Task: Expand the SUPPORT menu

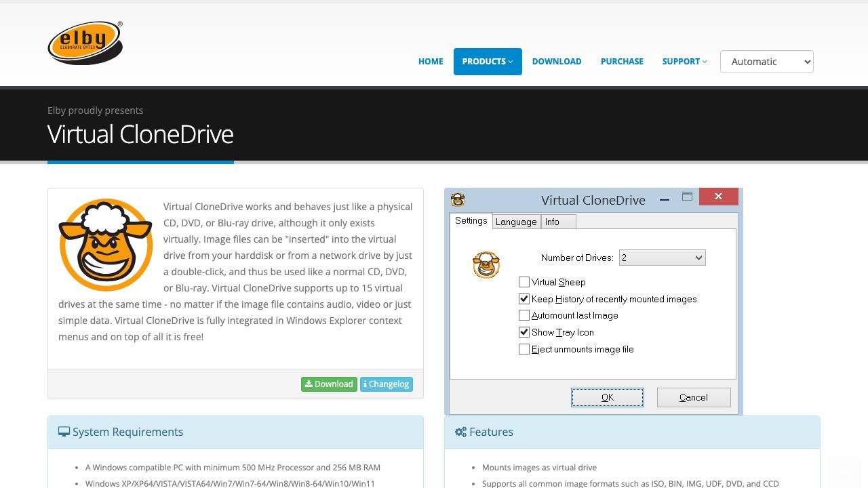Action: pos(684,62)
